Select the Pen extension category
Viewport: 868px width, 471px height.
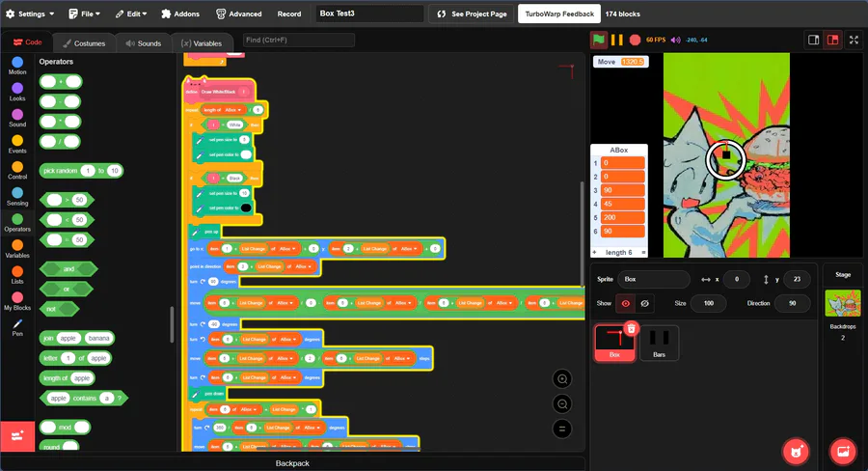point(17,327)
